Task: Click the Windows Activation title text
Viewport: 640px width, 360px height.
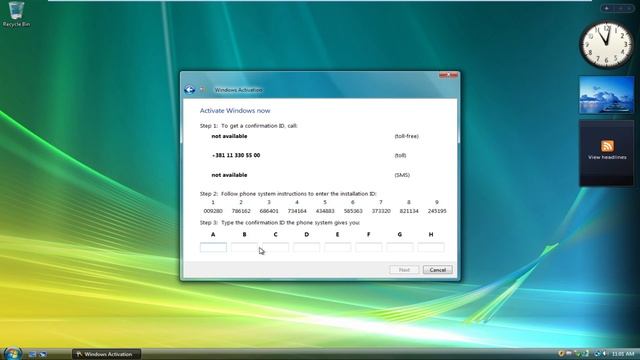Action: [x=239, y=90]
